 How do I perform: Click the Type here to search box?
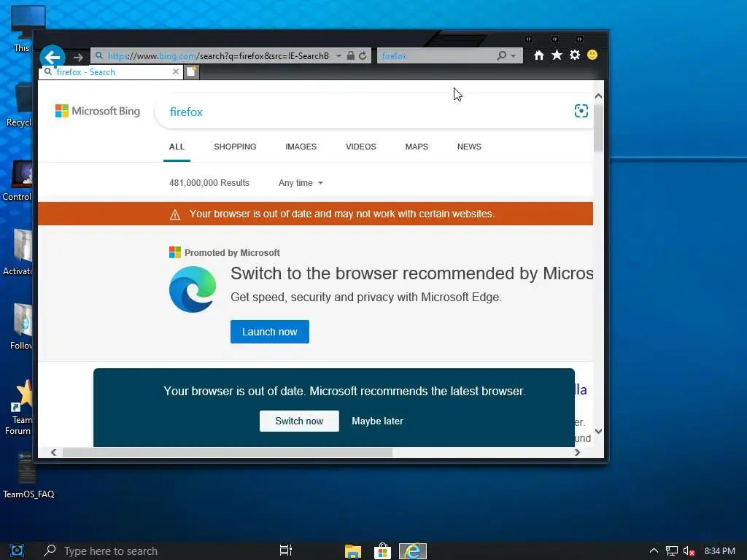[x=111, y=551]
